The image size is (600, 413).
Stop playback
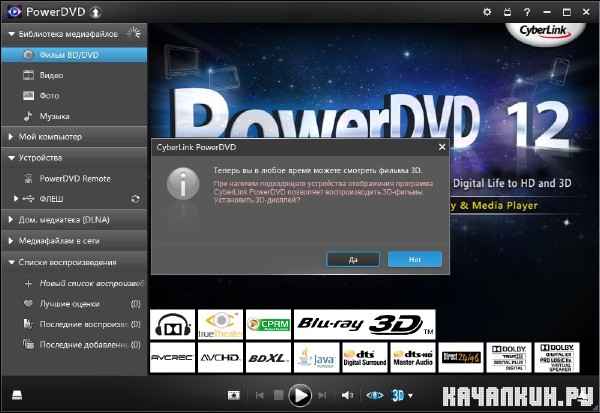point(279,395)
